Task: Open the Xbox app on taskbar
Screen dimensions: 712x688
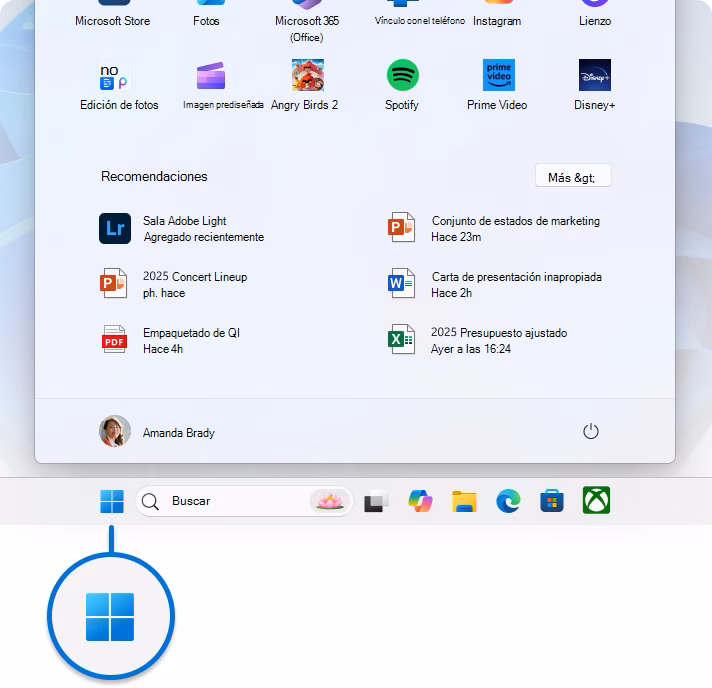Action: (x=596, y=500)
